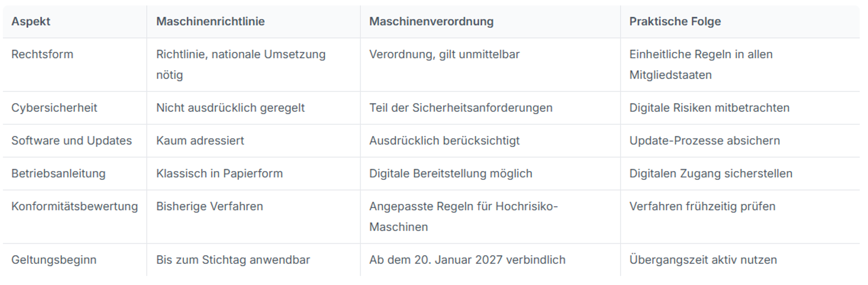Click the Aspekt column header
Screen dimensions: 868x285
click(31, 22)
